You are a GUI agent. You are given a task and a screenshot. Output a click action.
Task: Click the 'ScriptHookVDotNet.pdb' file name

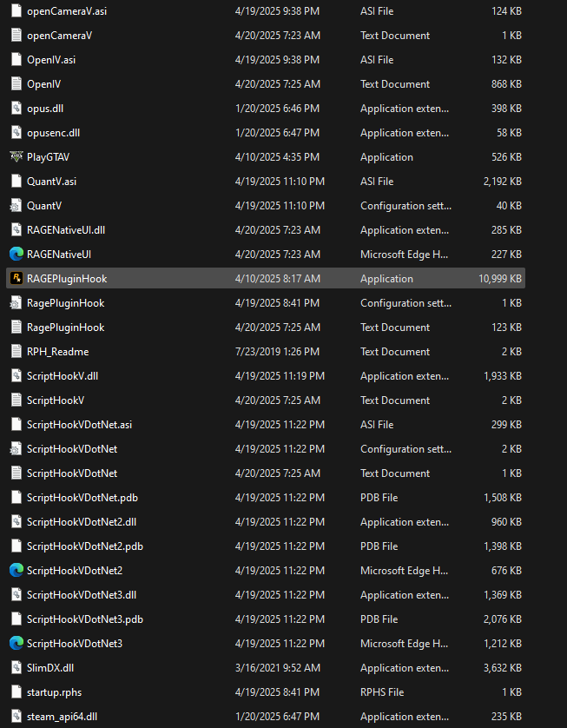click(82, 497)
